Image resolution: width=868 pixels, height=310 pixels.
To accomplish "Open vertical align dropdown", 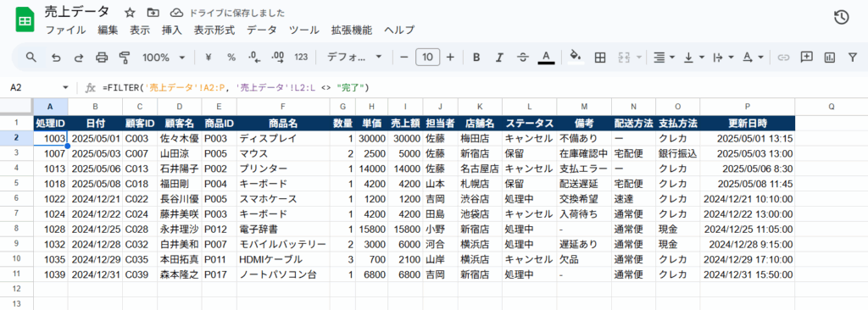I will pyautogui.click(x=694, y=57).
